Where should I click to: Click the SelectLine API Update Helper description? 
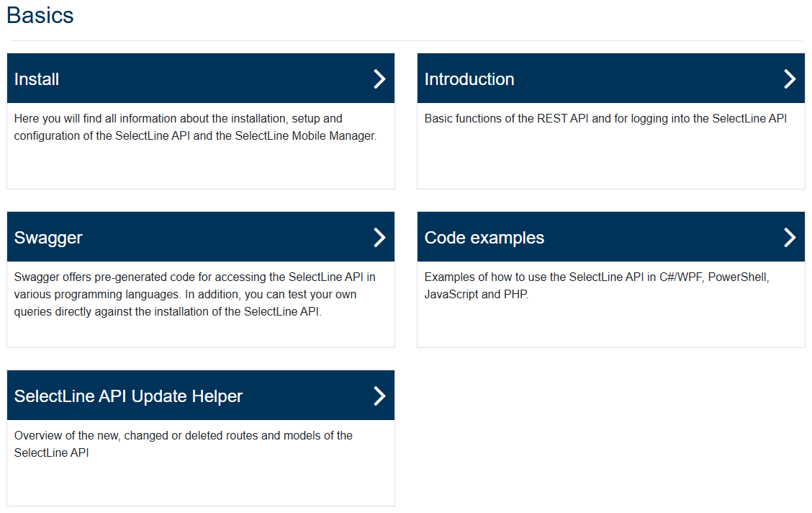[183, 444]
